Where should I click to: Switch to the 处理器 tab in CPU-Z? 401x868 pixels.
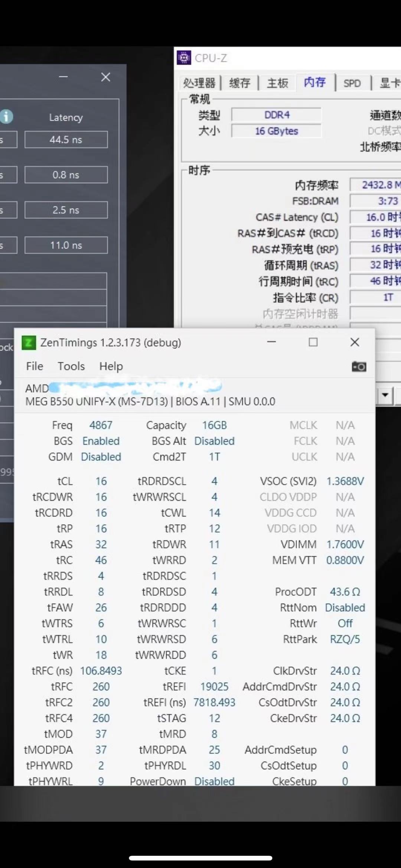199,83
